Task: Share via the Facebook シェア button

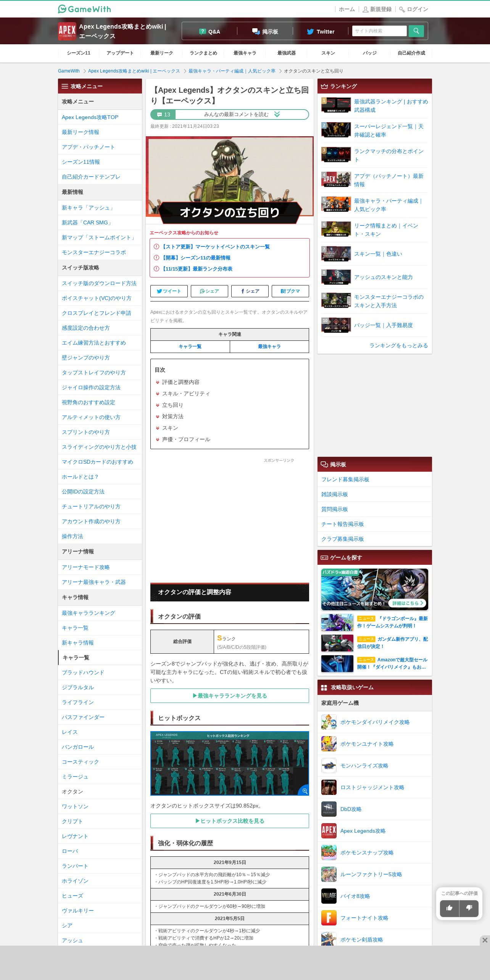Action: 250,291
